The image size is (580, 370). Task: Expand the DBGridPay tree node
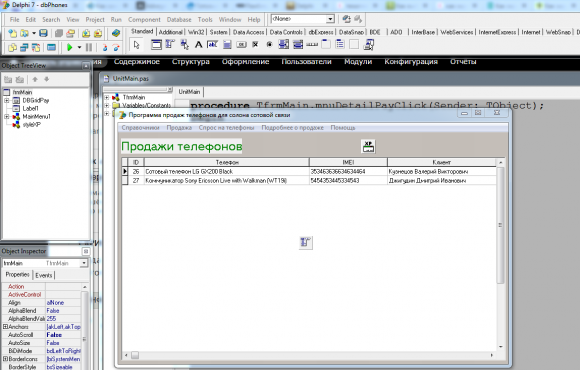point(6,100)
